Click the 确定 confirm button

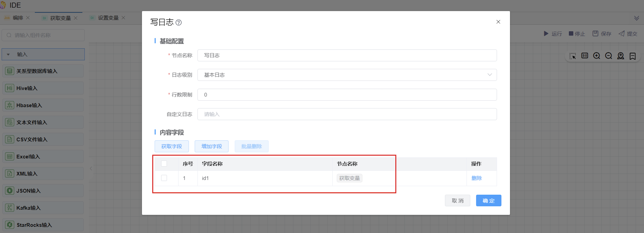click(x=488, y=201)
